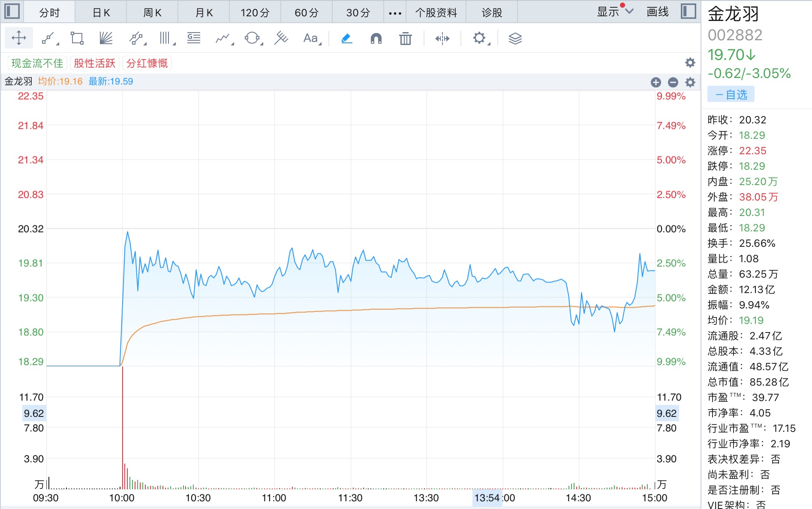Click the 现金流不佳 tag
The height and width of the screenshot is (509, 812).
click(37, 63)
